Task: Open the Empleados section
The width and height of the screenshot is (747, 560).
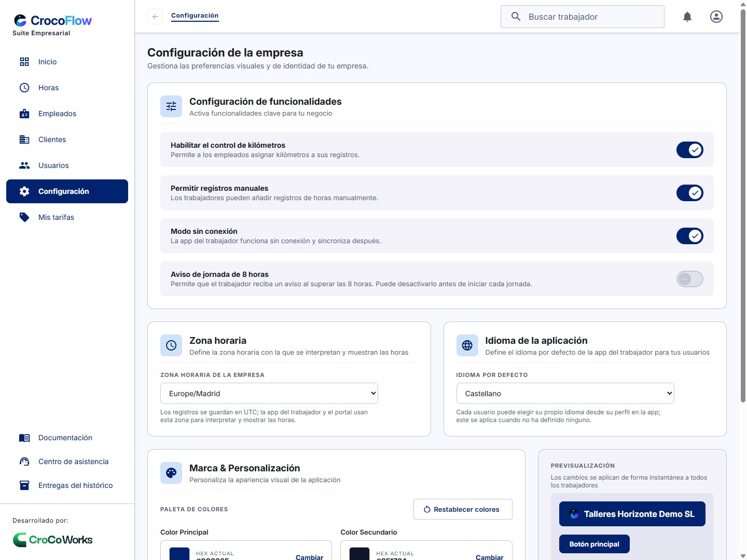Action: (x=67, y=114)
